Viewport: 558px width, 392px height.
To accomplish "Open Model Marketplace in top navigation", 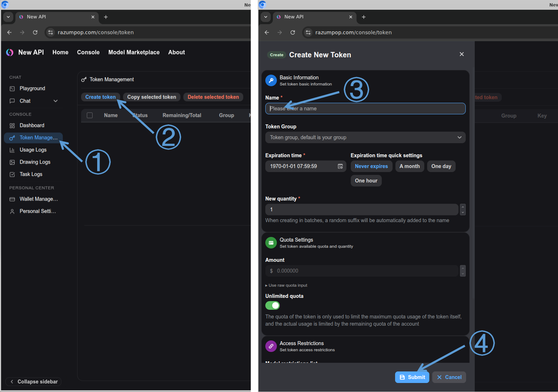I will pos(134,52).
